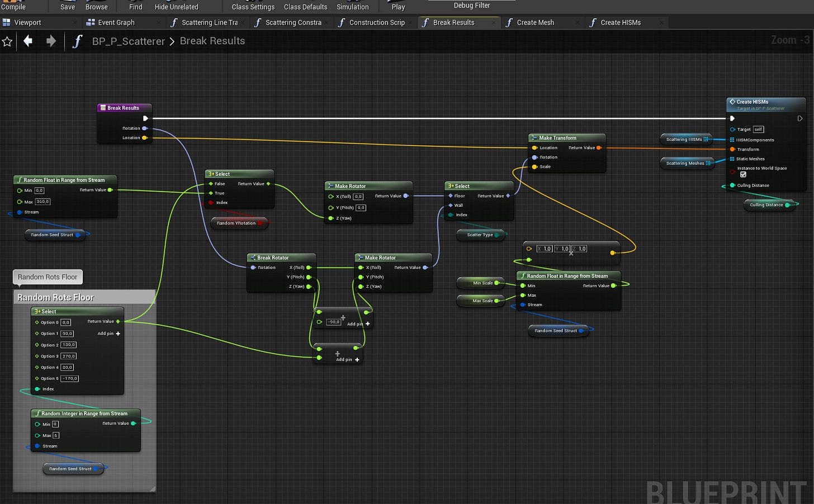
Task: Click the X (Roll) 0,0 field on Make Rotator
Action: [358, 197]
